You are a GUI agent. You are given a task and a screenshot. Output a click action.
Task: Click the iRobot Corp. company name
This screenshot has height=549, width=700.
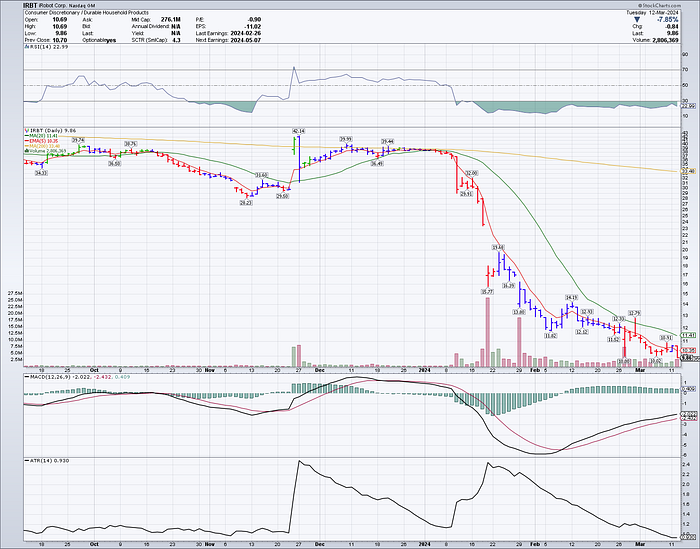(x=53, y=6)
